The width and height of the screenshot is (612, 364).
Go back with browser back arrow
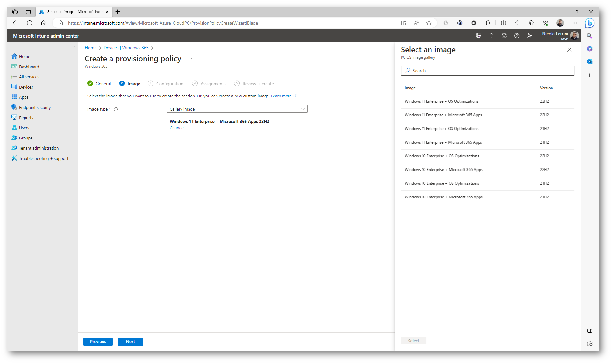(x=16, y=23)
